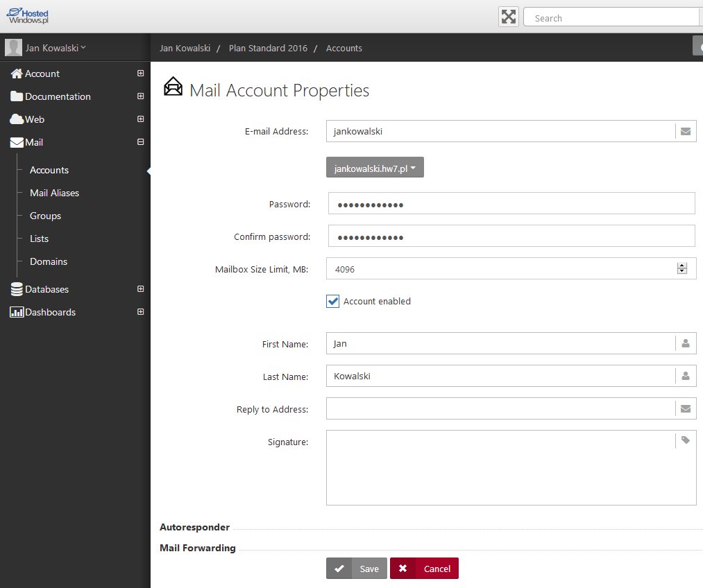Expand the Dashboards menu section
Viewport: 703px width, 588px height.
[x=140, y=312]
